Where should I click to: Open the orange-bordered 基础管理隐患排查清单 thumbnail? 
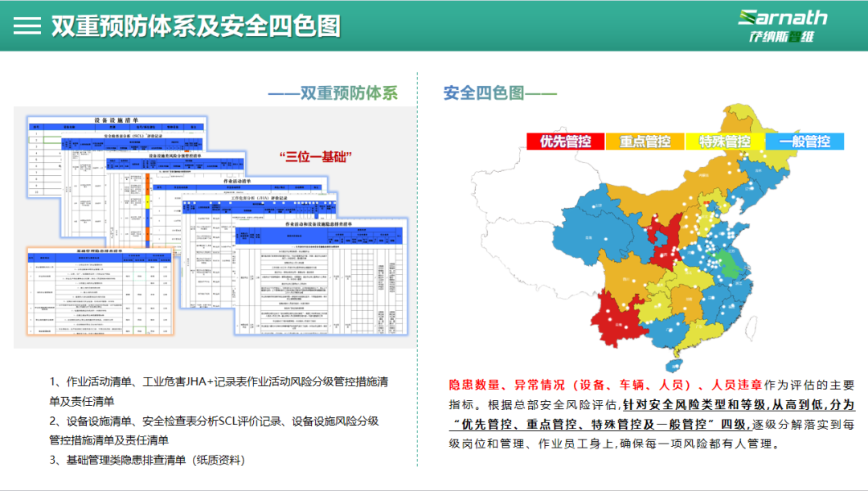tap(100, 293)
